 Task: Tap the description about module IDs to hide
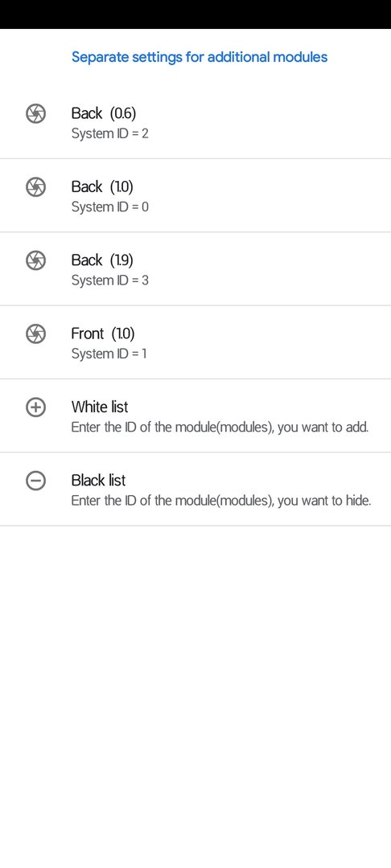pyautogui.click(x=221, y=501)
